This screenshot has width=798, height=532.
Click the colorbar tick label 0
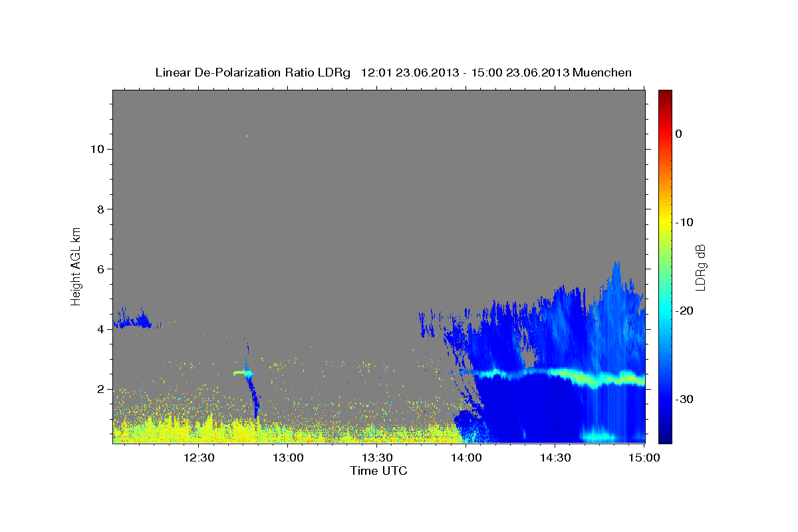679,134
